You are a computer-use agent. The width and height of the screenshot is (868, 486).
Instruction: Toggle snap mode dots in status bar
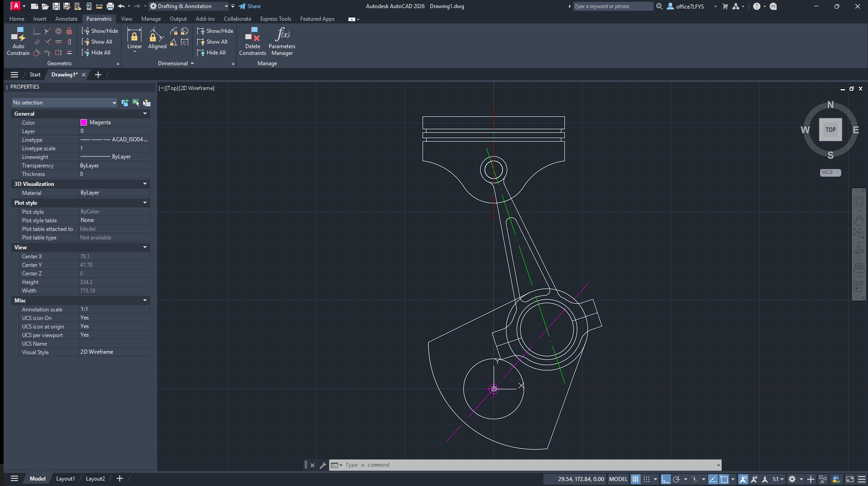pos(646,479)
